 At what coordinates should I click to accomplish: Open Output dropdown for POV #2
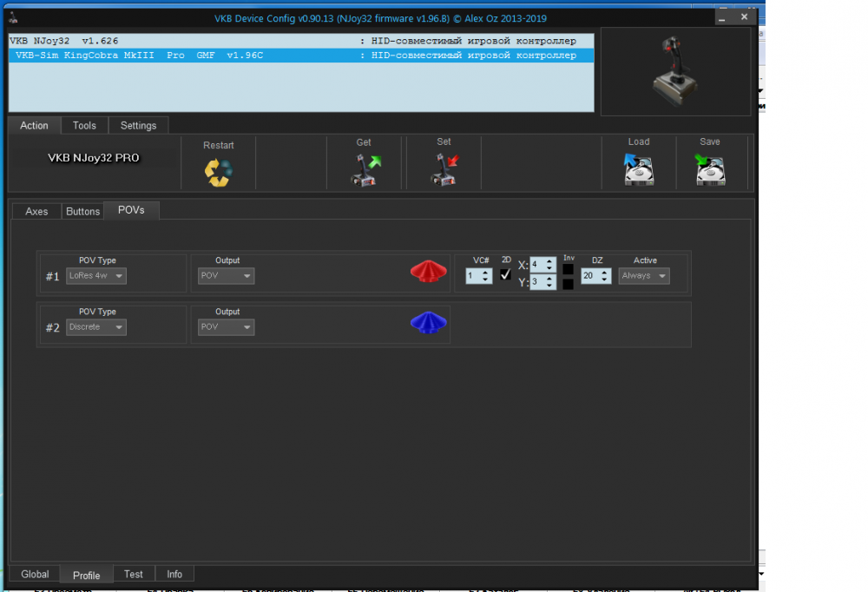pyautogui.click(x=226, y=327)
